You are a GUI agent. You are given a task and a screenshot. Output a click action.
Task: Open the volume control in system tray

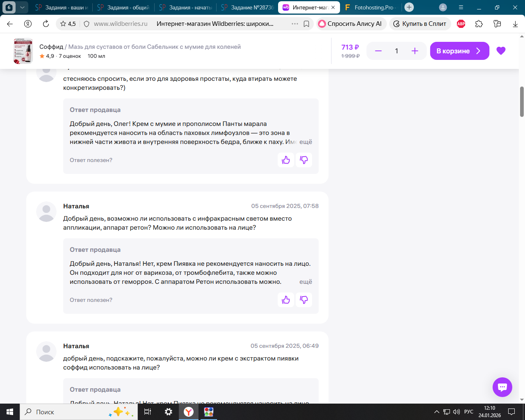(457, 412)
